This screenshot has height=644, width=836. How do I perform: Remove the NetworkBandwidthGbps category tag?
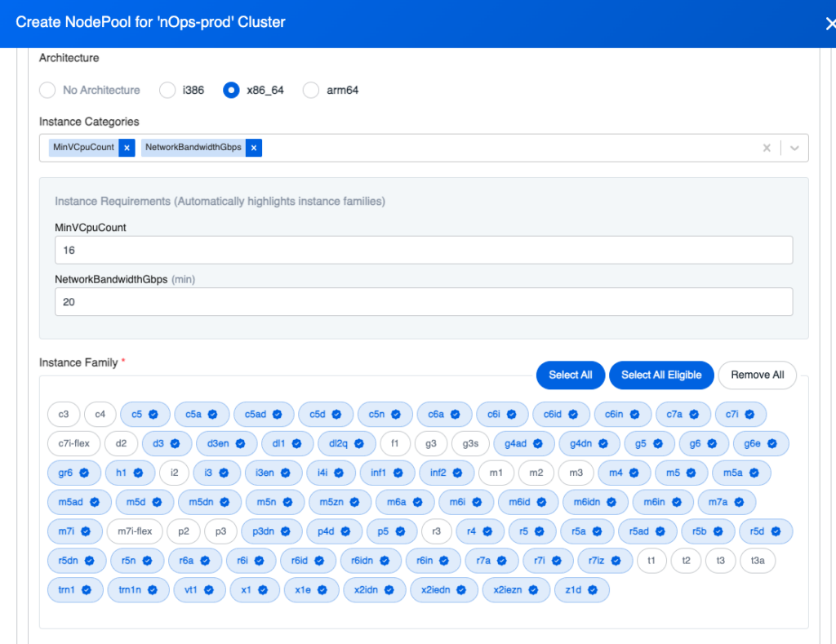(254, 148)
